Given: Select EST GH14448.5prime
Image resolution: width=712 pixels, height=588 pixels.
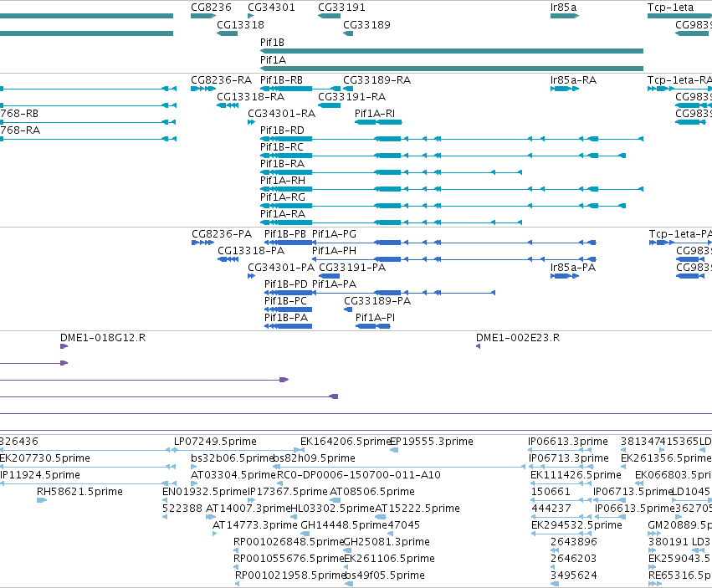Looking at the screenshot, I should coord(344,525).
